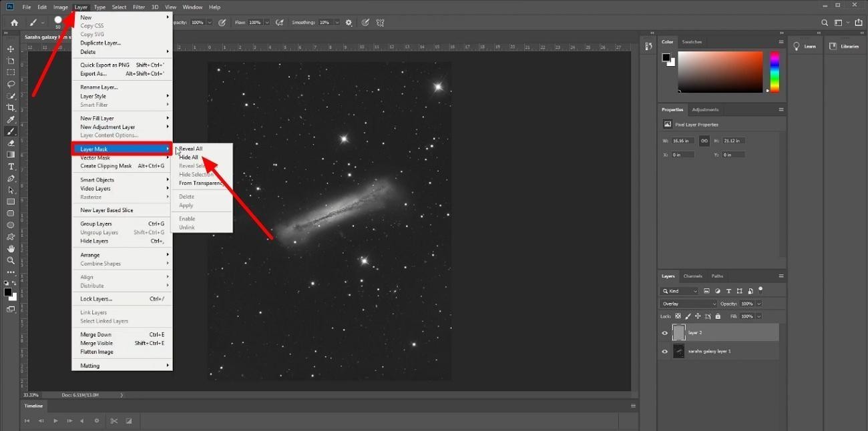Open the Overlay blend mode dropdown

688,304
